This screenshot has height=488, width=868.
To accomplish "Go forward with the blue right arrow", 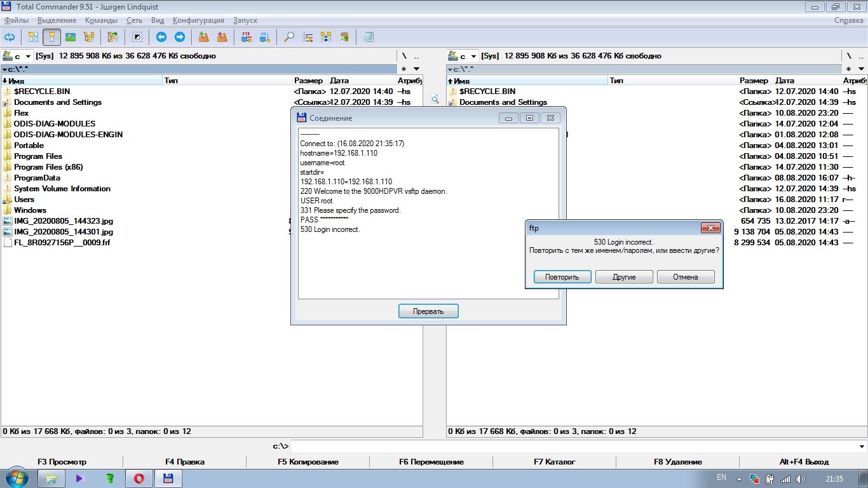I will (179, 37).
